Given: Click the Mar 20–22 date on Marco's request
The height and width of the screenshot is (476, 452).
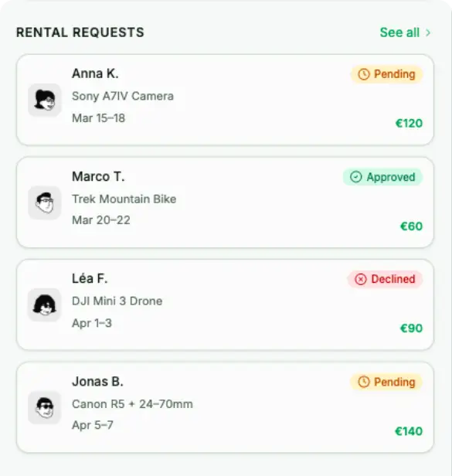Looking at the screenshot, I should coord(101,220).
